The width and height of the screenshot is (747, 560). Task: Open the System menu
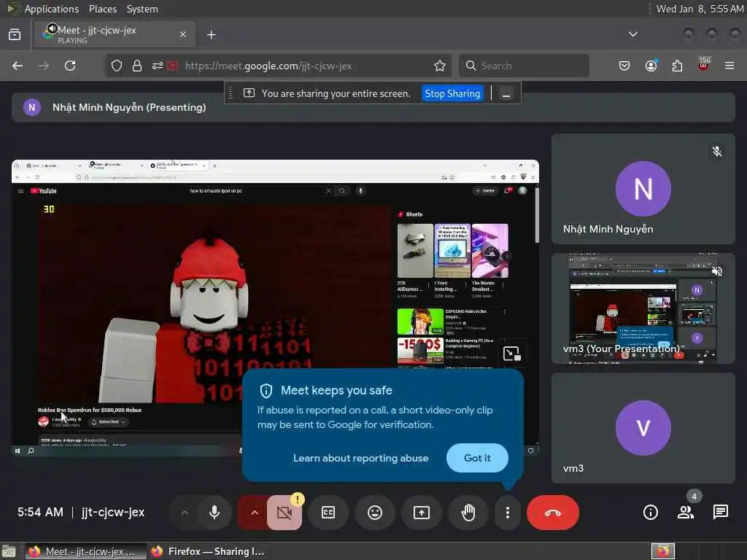[x=142, y=9]
